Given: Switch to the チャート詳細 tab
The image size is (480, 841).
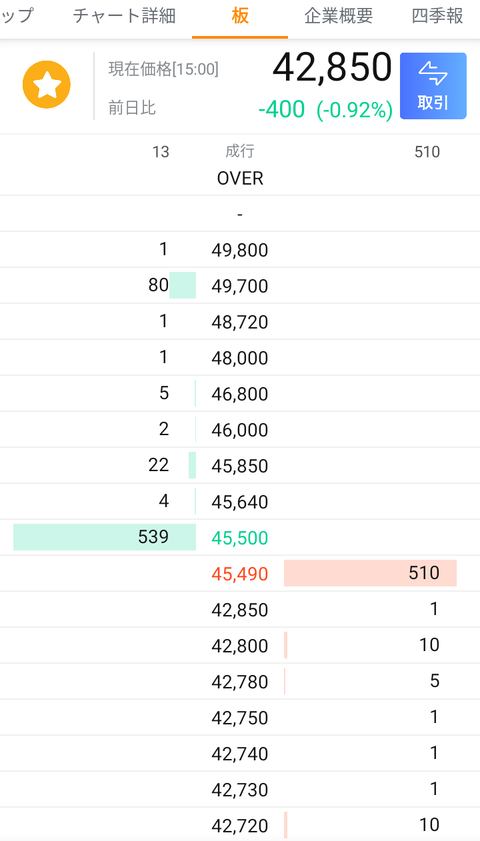Looking at the screenshot, I should pos(124,16).
